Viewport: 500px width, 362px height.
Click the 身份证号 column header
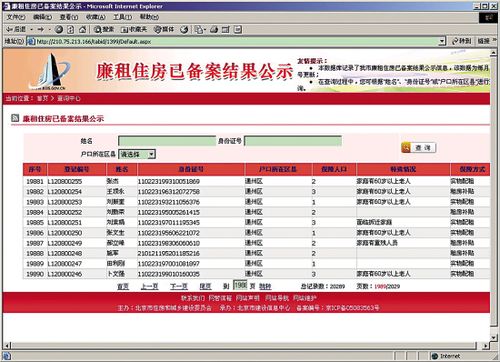(191, 169)
